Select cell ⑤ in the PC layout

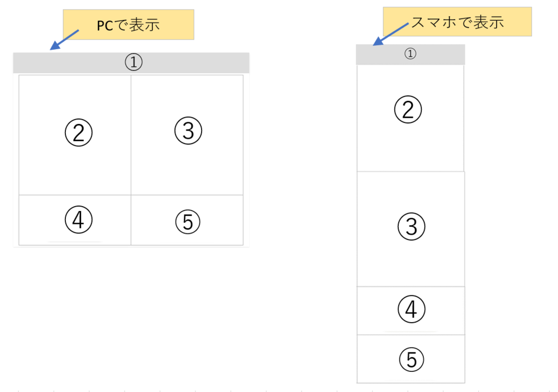tap(187, 220)
